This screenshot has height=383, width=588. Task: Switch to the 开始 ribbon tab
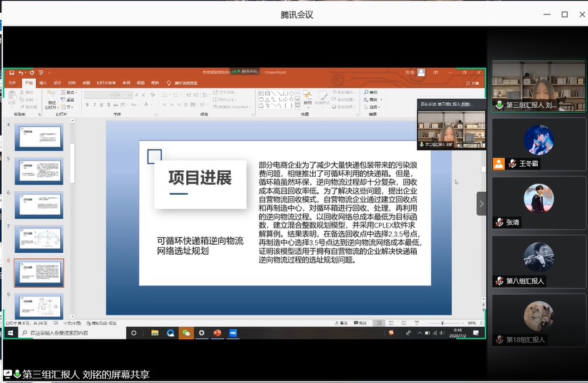(29, 83)
